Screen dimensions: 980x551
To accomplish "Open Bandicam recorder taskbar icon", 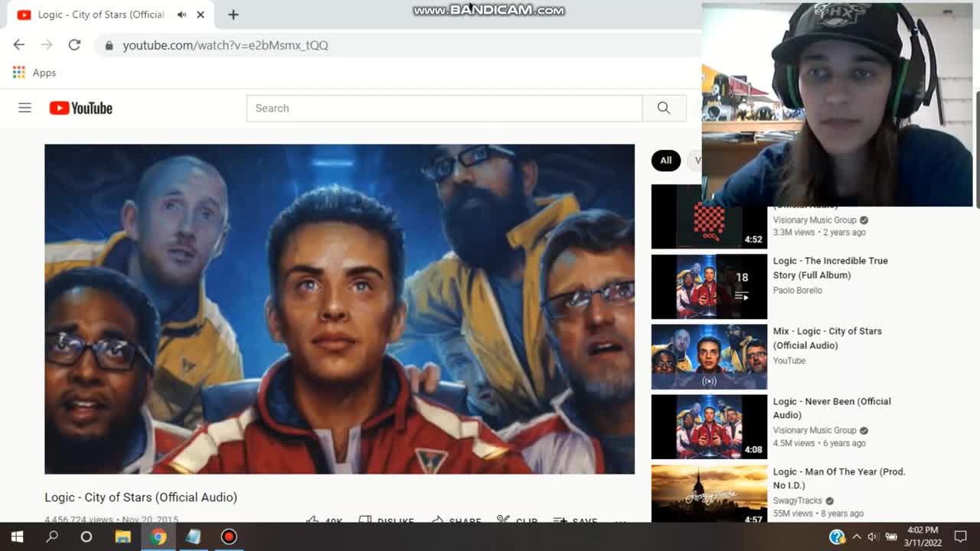I will 229,536.
